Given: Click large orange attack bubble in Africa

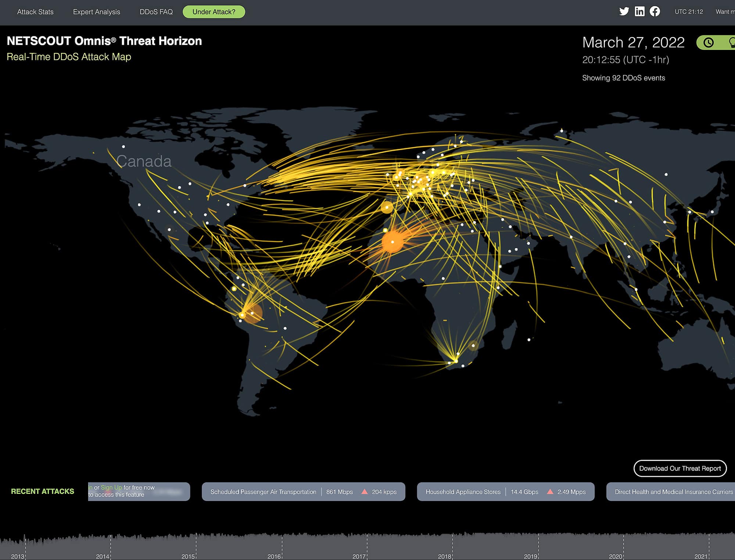Looking at the screenshot, I should tap(392, 242).
